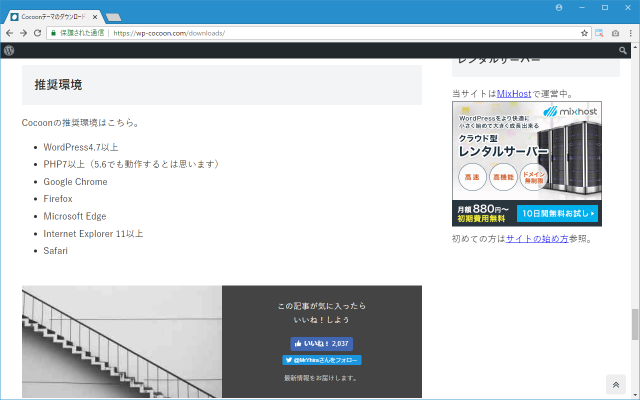The image size is (640, 400).
Task: Click the 推奨環境 heading
Action: [58, 85]
